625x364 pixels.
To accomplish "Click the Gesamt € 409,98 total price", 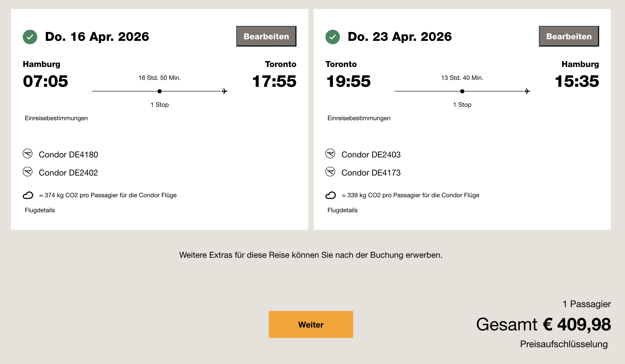I will (x=543, y=324).
